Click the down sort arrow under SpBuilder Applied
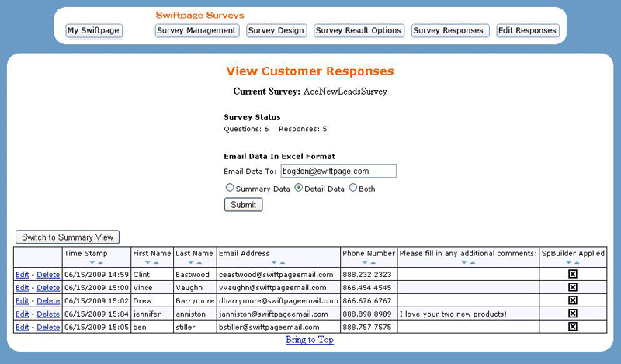 569,262
